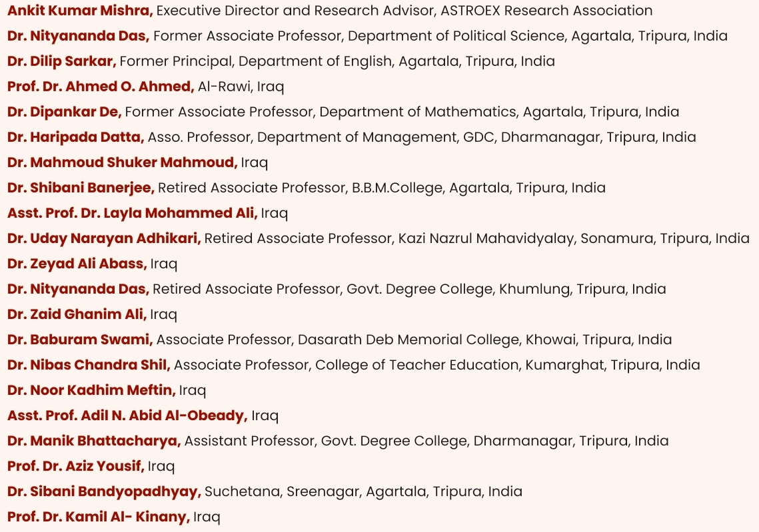Select Prof. Dr. Aziz Yousif
Screen dimensions: 759x532
75,465
